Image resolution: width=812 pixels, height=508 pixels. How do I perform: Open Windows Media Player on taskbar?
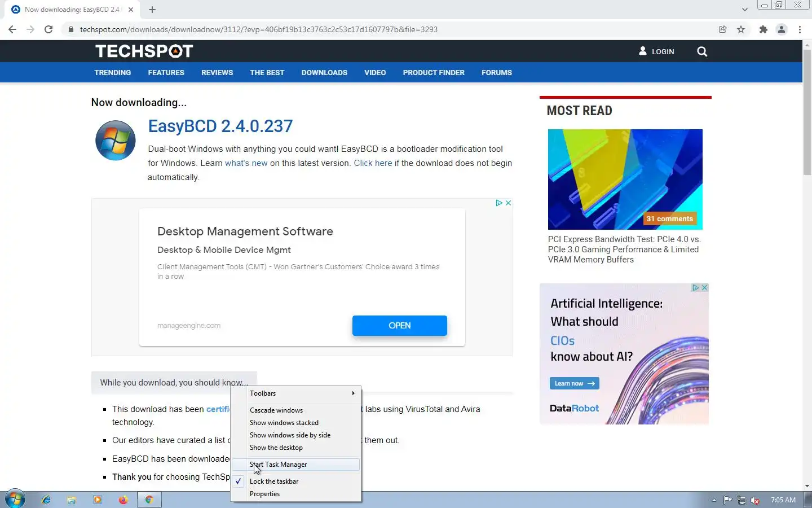point(98,500)
